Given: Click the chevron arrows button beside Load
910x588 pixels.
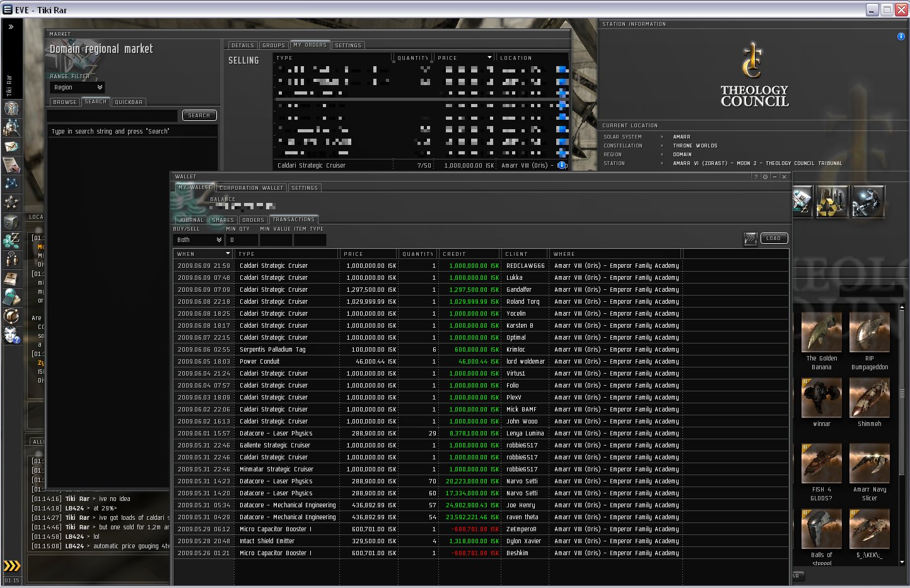Looking at the screenshot, I should pyautogui.click(x=750, y=238).
